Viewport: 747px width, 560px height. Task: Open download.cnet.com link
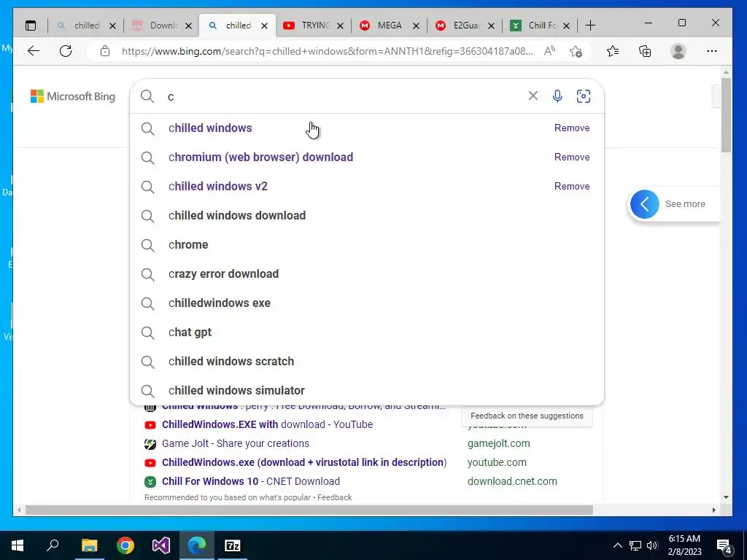[512, 481]
